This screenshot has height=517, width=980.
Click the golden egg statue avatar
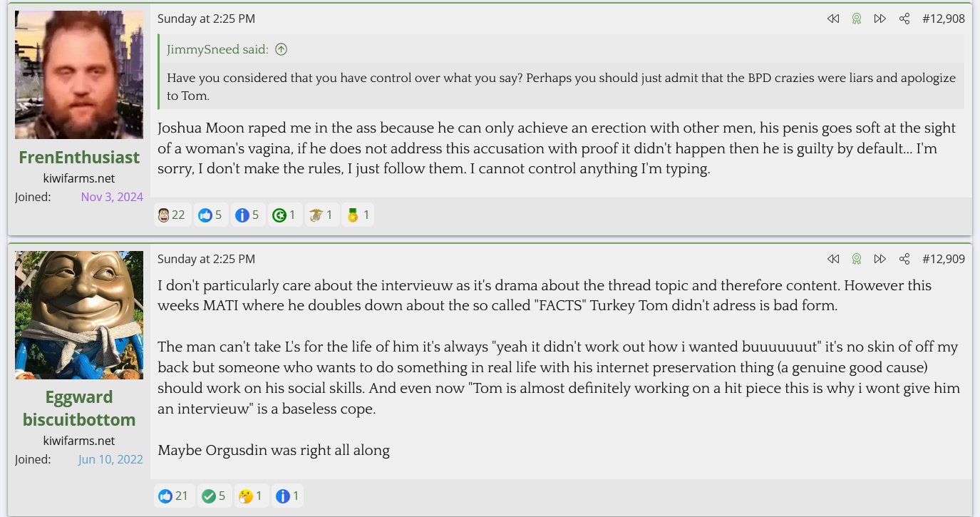(x=79, y=314)
